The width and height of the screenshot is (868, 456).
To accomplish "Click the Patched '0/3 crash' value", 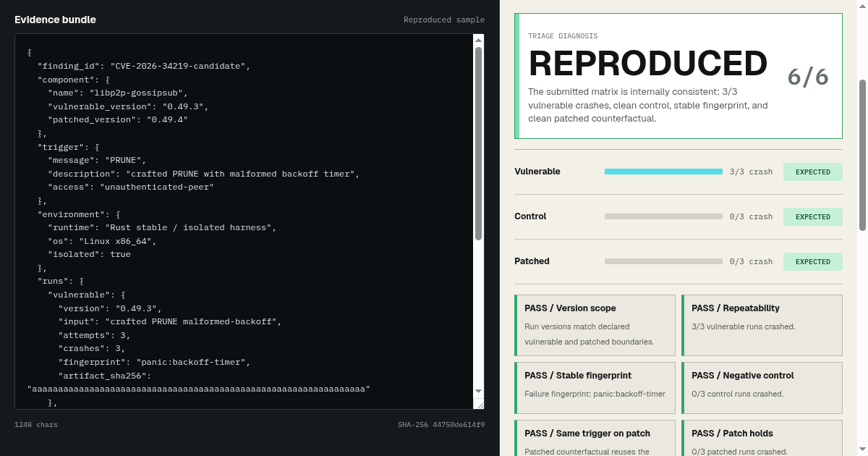I will [x=751, y=262].
